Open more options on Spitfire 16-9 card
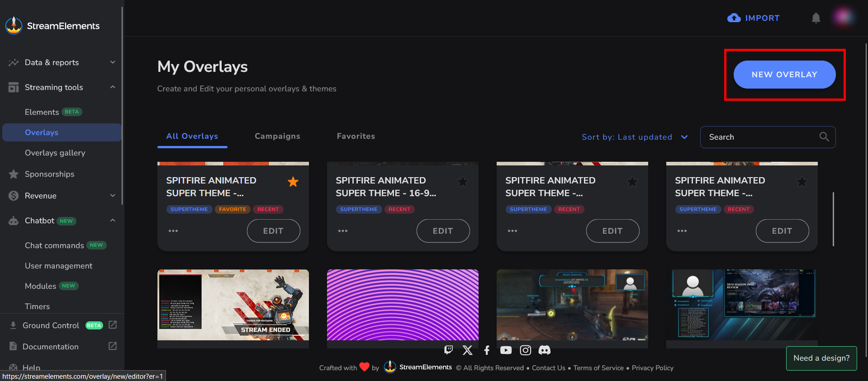The image size is (868, 381). click(x=343, y=231)
